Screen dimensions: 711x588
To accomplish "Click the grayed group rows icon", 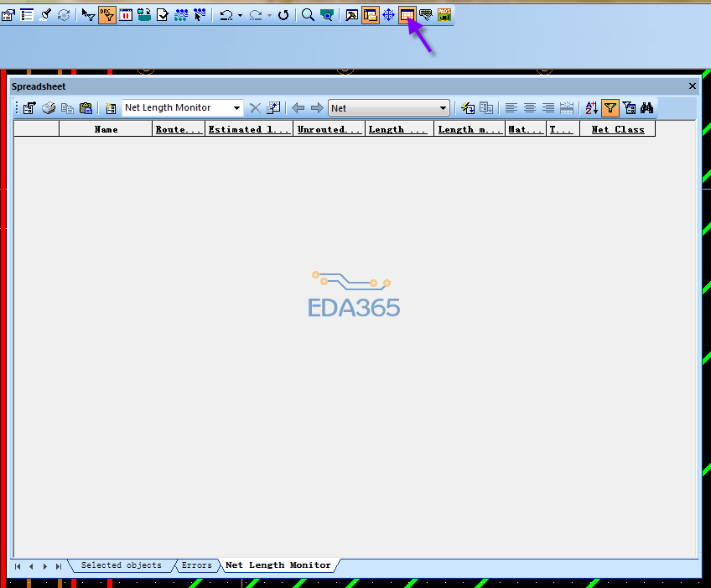I will click(x=486, y=108).
